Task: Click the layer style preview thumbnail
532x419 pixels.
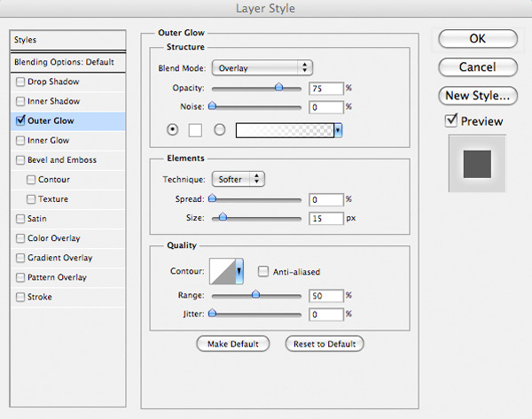Action: tap(477, 164)
